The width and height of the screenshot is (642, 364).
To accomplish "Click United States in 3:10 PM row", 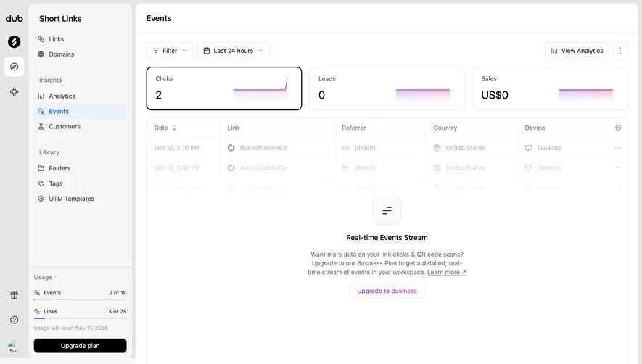I will [465, 148].
